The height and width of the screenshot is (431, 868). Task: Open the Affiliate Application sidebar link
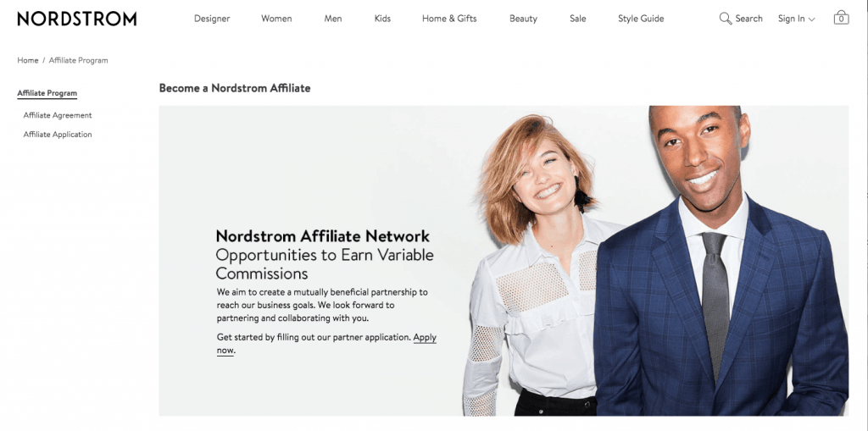click(x=58, y=135)
